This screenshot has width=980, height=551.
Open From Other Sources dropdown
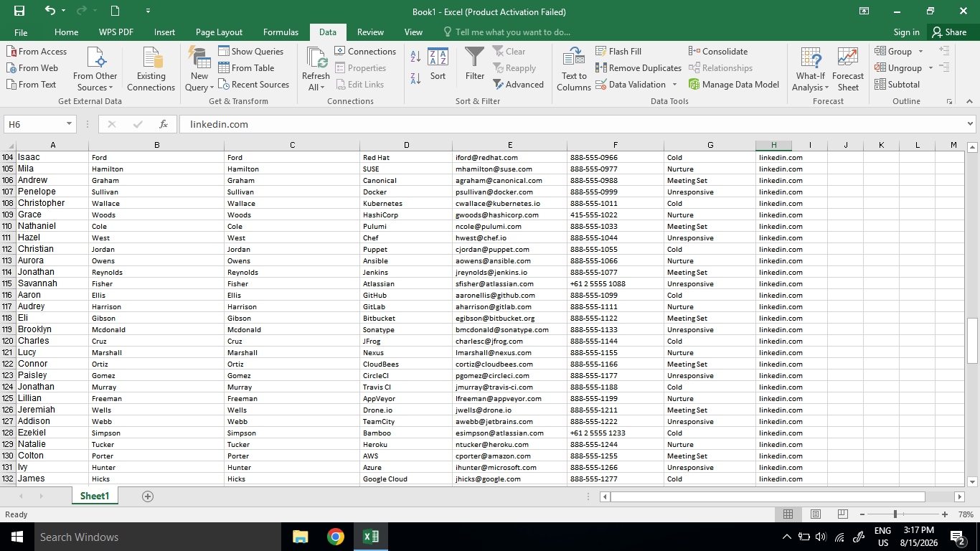point(95,70)
